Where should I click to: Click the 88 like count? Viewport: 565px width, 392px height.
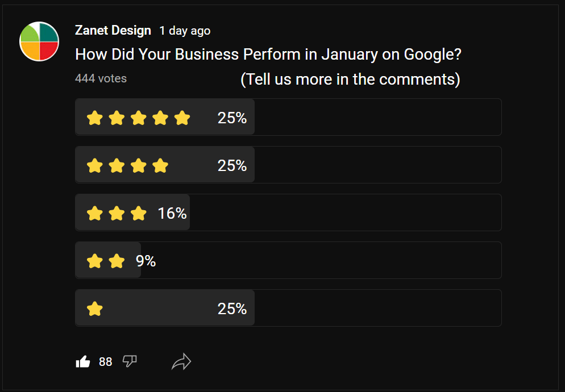point(105,361)
